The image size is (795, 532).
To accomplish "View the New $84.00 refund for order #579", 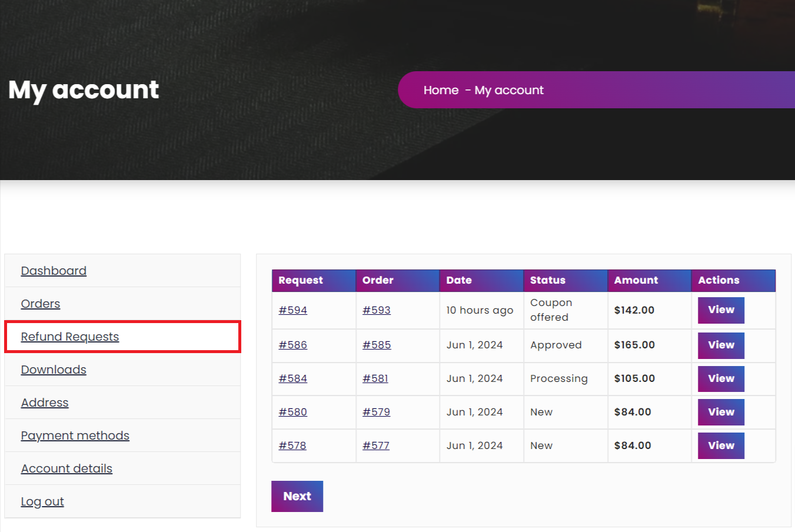I will point(720,412).
